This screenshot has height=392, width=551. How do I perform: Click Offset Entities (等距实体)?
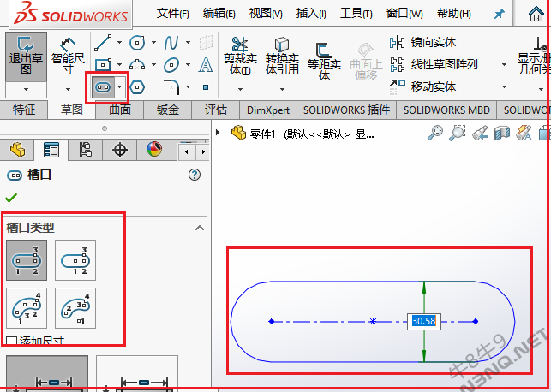tap(324, 61)
